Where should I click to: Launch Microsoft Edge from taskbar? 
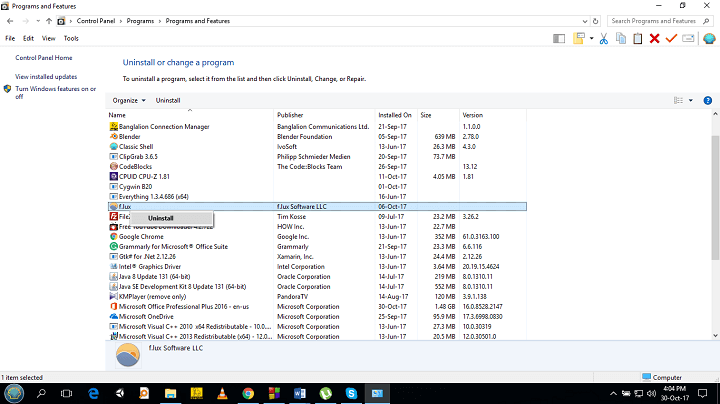(x=93, y=393)
